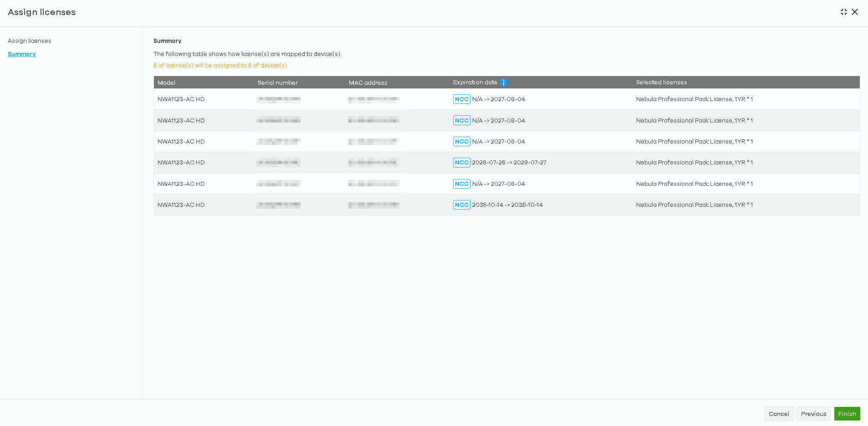868x426 pixels.
Task: Click the Nebula Professional Pack License in the 2029-07-27 row
Action: [694, 163]
